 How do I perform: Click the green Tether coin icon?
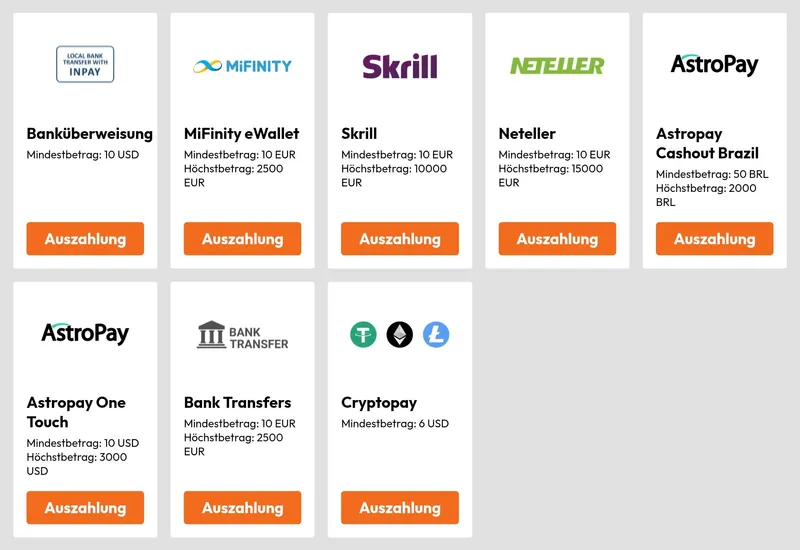coord(363,334)
